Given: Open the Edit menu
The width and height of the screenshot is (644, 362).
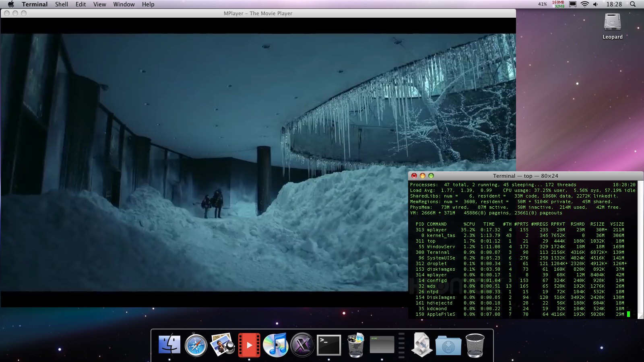Looking at the screenshot, I should (x=81, y=4).
